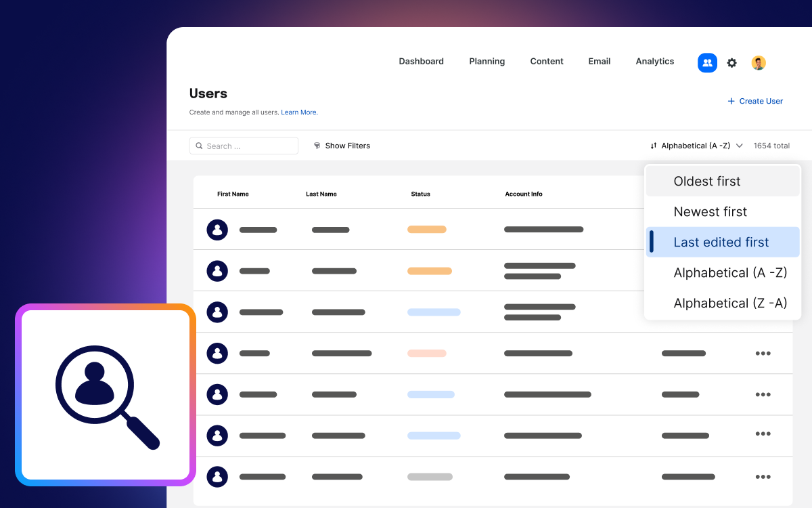Click the Create User button
Image resolution: width=812 pixels, height=508 pixels.
tap(755, 101)
